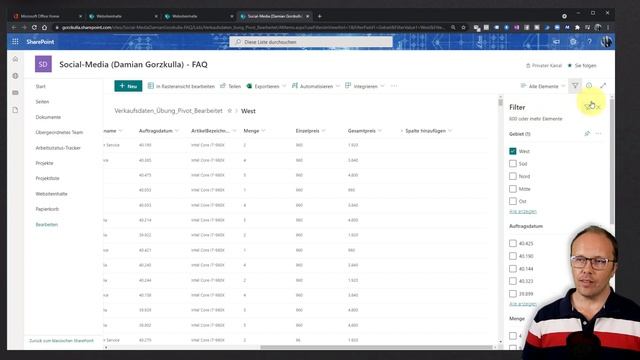Viewport: 640px width, 360px height.
Task: Open the feedback megaphone icon in header
Action: [556, 42]
